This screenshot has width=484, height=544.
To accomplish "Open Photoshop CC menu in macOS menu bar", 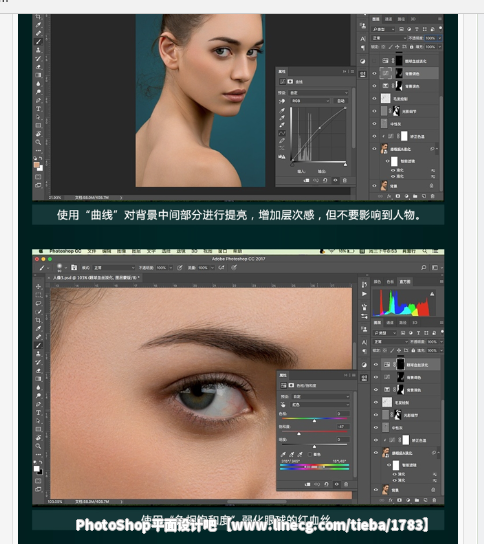I will 65,251.
